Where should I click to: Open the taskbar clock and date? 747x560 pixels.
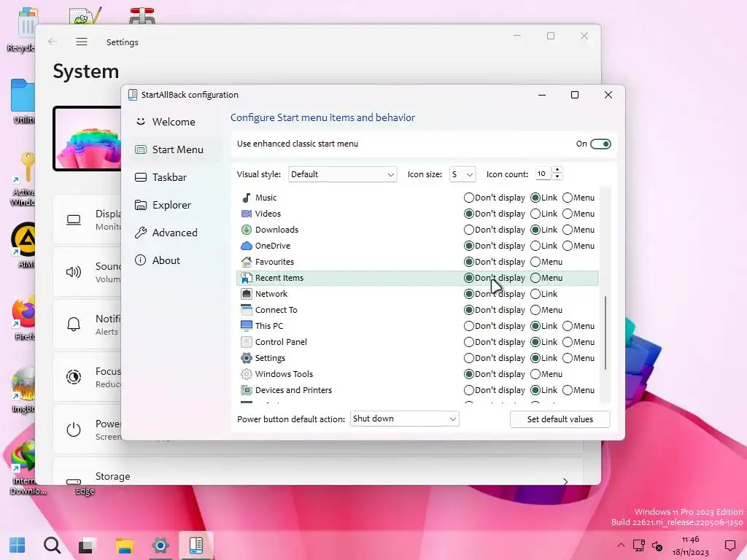pyautogui.click(x=690, y=545)
